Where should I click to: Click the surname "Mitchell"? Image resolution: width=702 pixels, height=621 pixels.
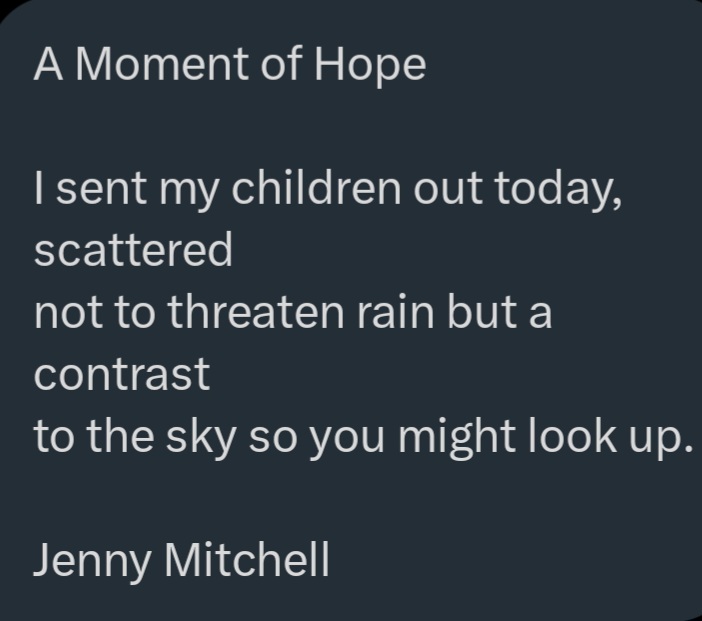coord(247,560)
